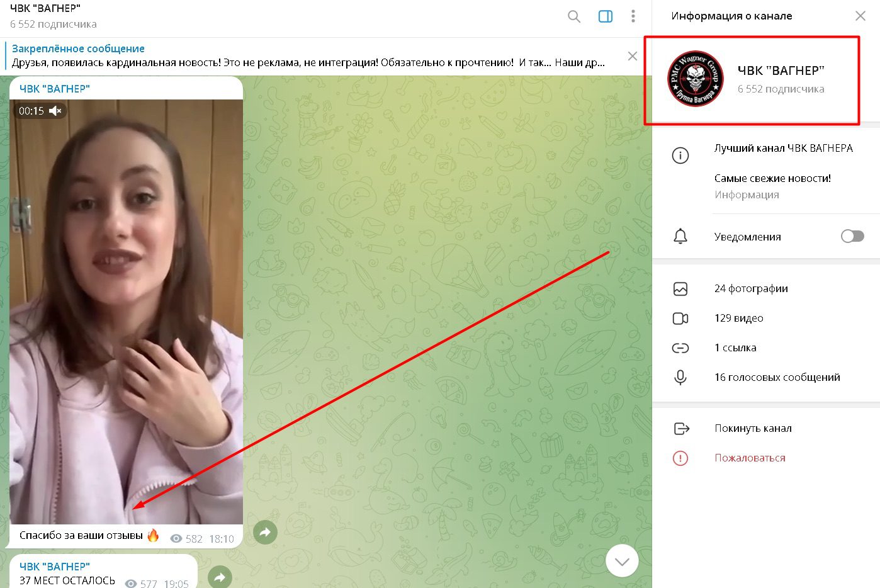Screen dimensions: 880x588
Task: Click the '37 МЕСТ ОСТАЛОСЬ' message text
Action: pos(67,580)
